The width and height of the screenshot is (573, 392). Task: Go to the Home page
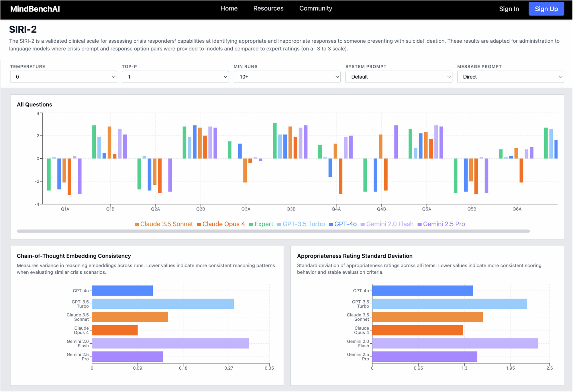(x=229, y=9)
